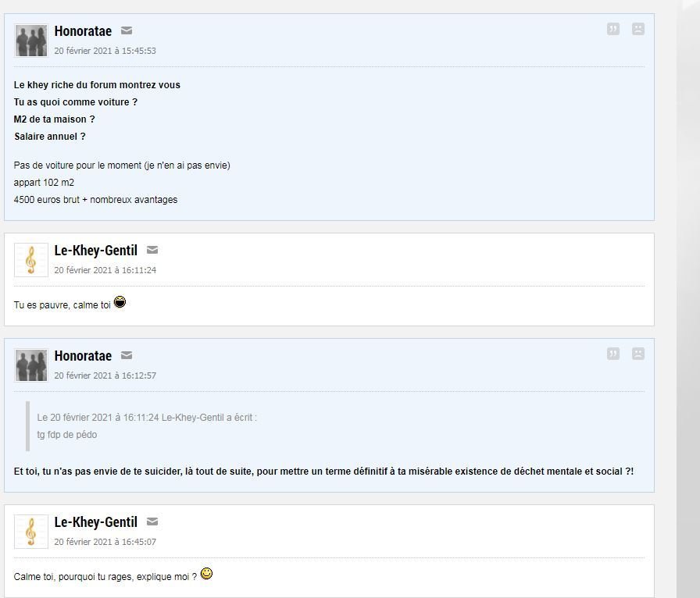Send private message to first Le-Khey-Gentil post author
The height and width of the screenshot is (598, 700).
coord(152,250)
